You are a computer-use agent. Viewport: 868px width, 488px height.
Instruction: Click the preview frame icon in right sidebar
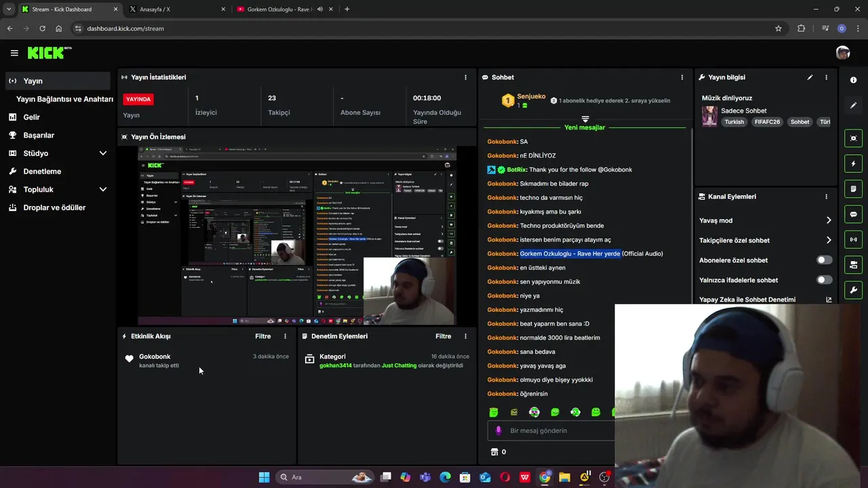(853, 138)
